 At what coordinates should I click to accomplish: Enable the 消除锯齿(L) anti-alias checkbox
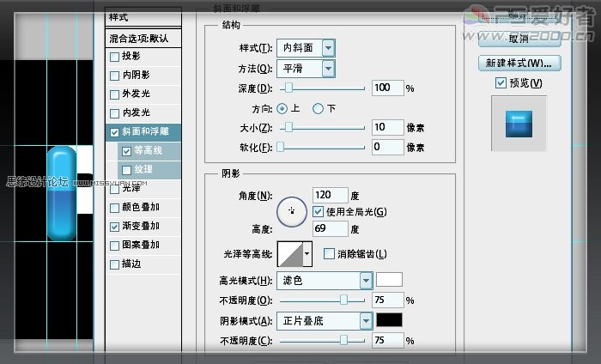click(x=329, y=253)
